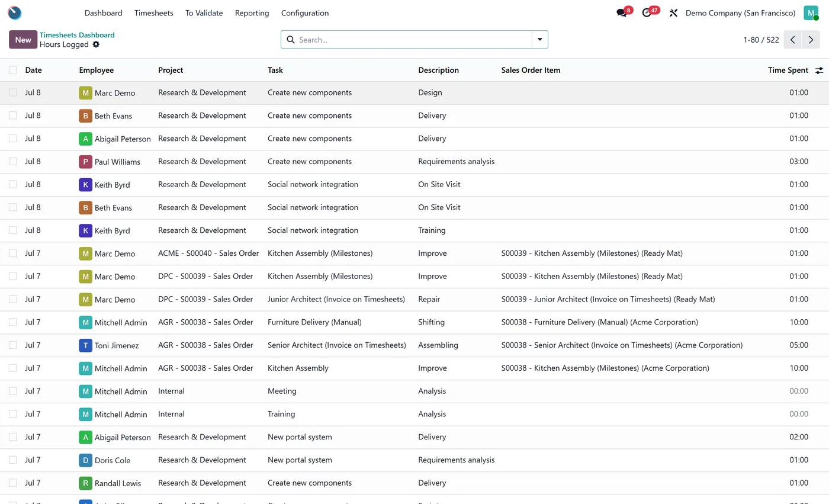Screen dimensions: 829x504
Task: Click Beth Evans avatar in On Site Visit row
Action: [85, 207]
